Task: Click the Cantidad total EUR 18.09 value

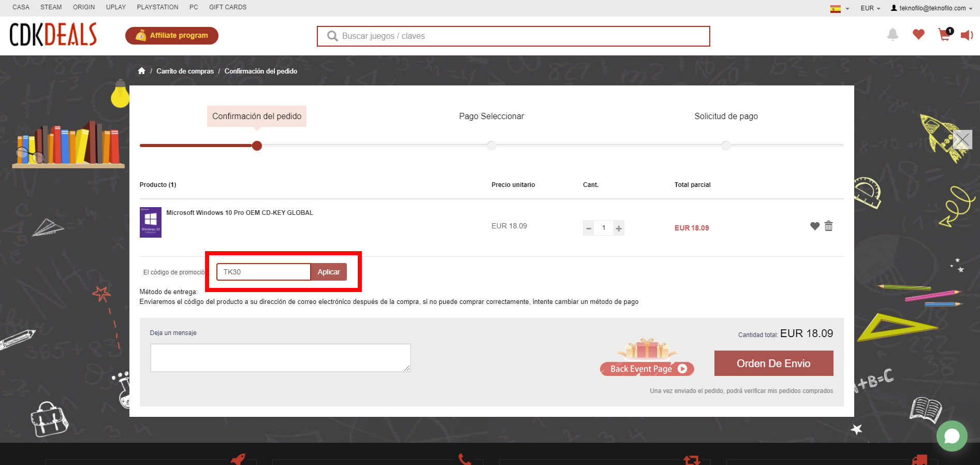Action: point(807,333)
